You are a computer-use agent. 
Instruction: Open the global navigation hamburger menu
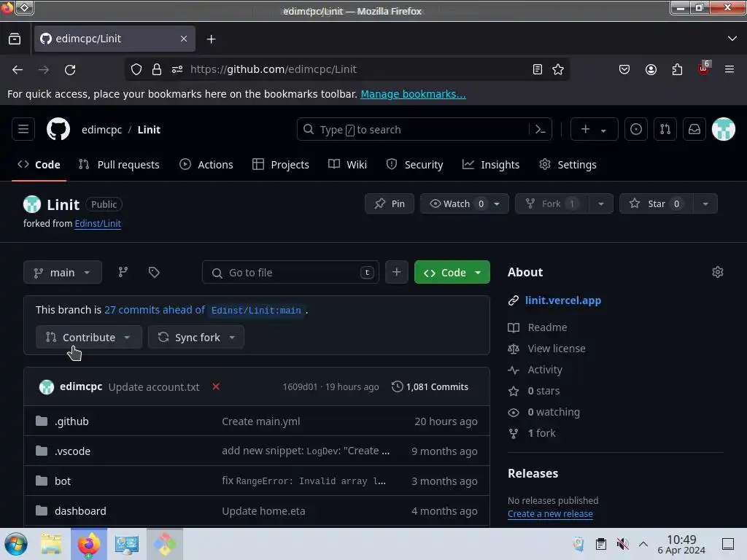[23, 129]
